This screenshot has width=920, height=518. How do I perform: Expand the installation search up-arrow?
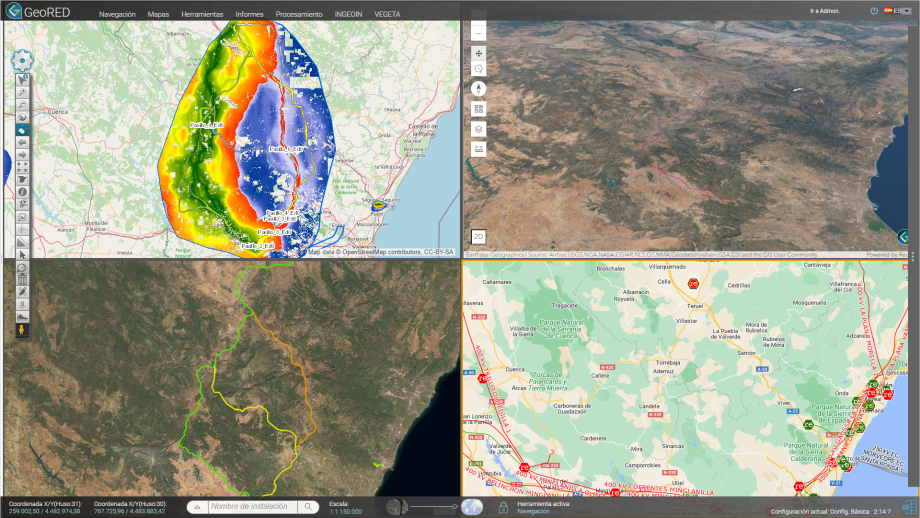click(x=198, y=507)
